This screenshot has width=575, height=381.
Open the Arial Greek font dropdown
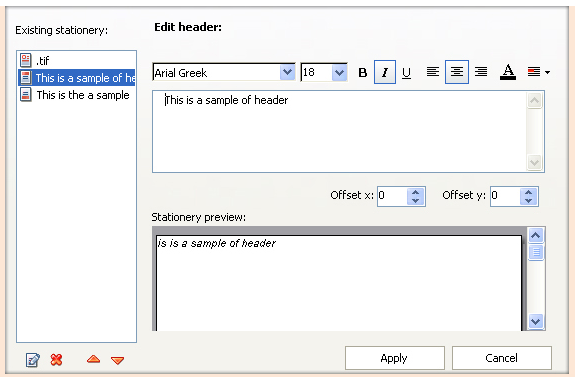click(288, 72)
